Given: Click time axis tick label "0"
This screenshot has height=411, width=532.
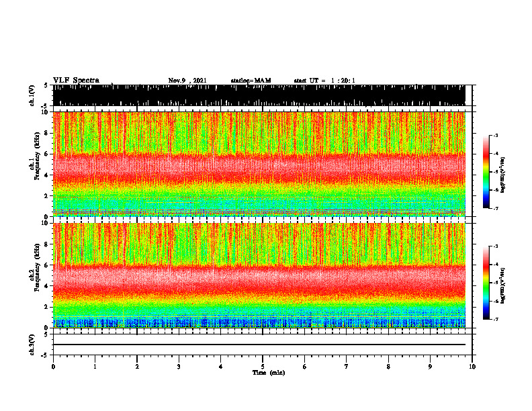Looking at the screenshot, I should pos(53,367).
